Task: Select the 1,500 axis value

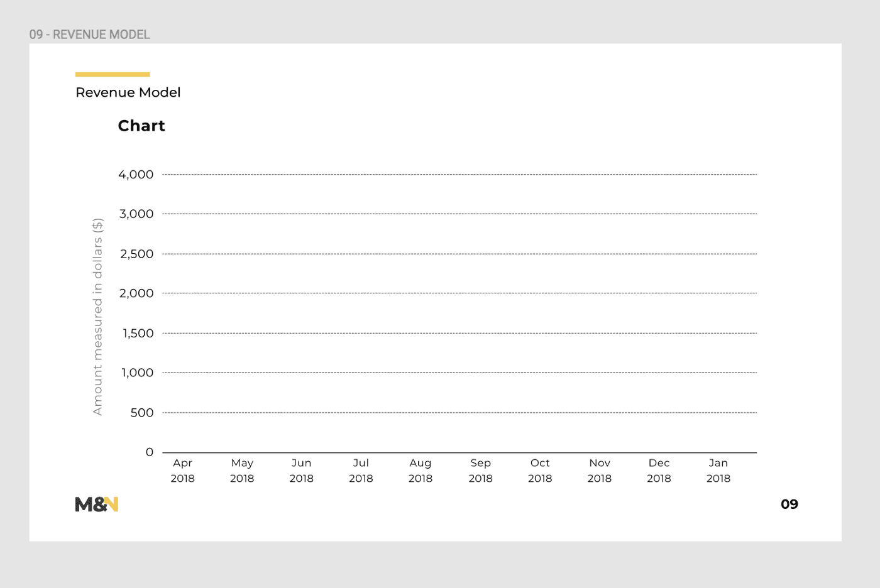Action: pos(138,333)
